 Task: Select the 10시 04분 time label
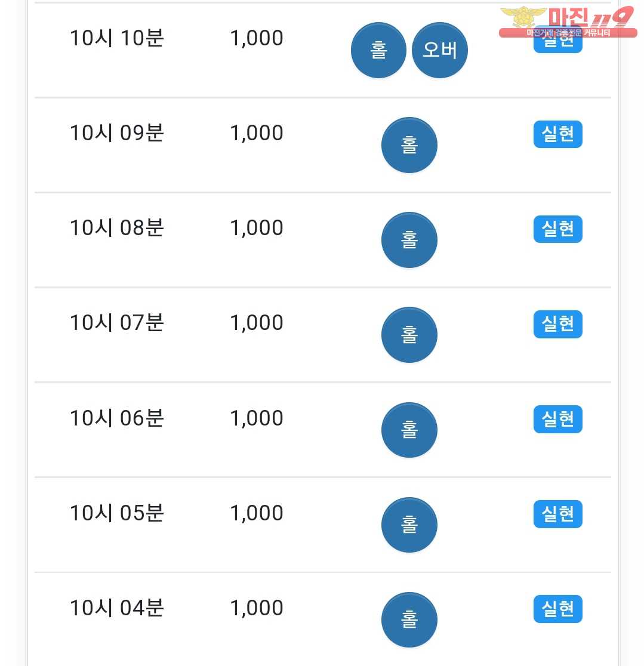click(x=116, y=608)
